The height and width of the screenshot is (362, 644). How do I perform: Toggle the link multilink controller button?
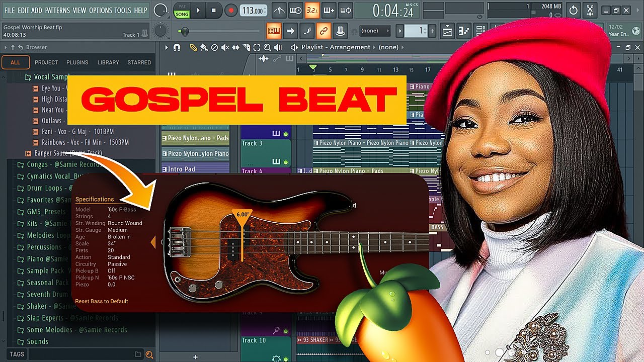[x=324, y=31]
